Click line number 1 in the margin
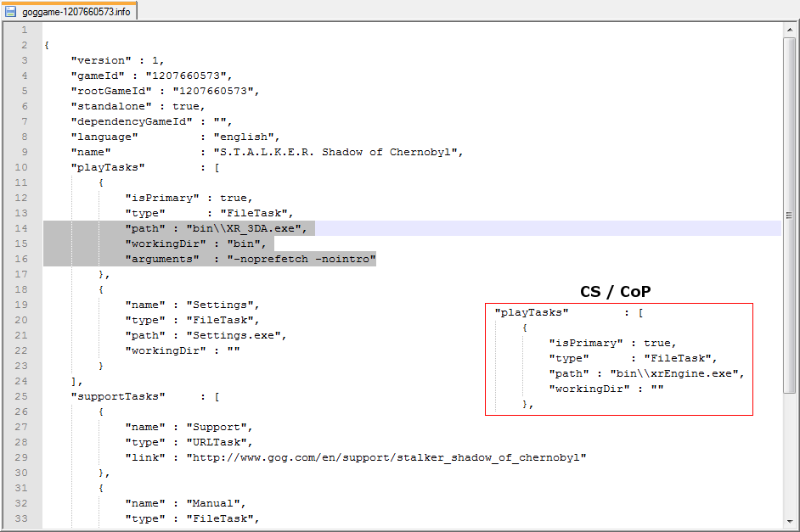 click(25, 30)
